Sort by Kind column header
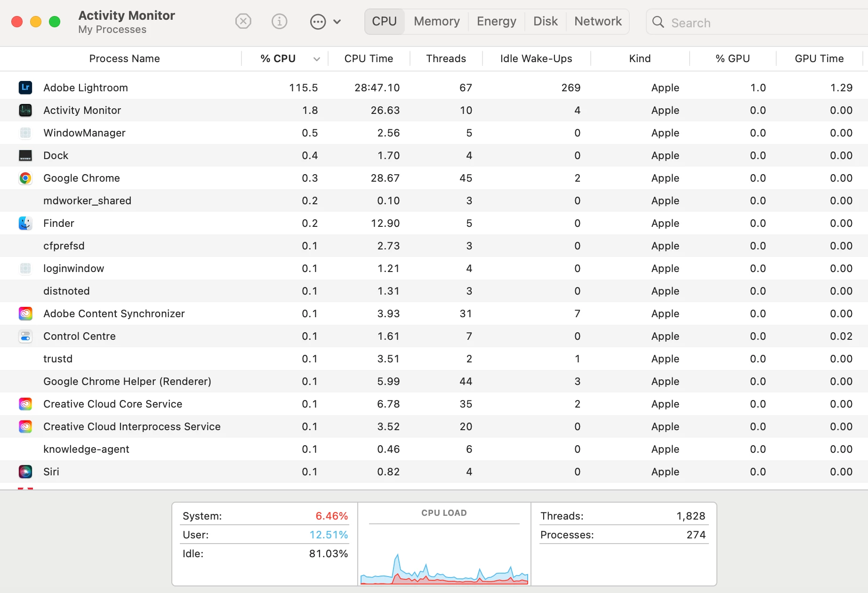Viewport: 868px width, 593px height. click(x=640, y=58)
